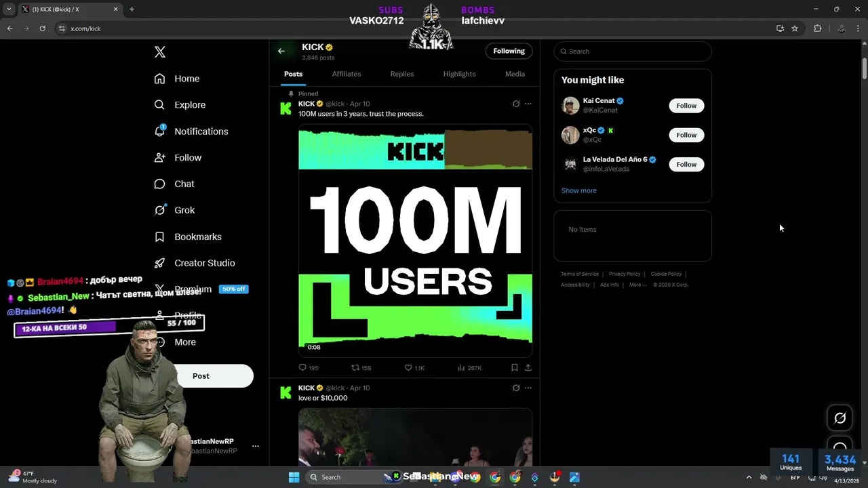
Task: Open the Accessibility footer link
Action: [x=575, y=285]
